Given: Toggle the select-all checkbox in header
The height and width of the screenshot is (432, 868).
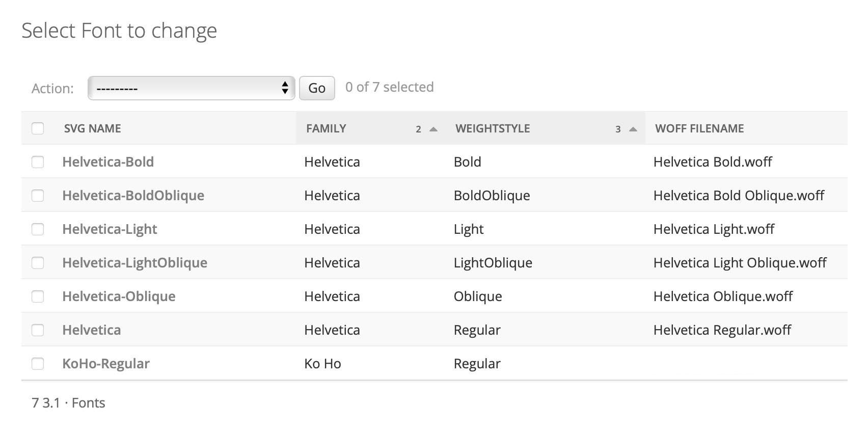Looking at the screenshot, I should (x=38, y=128).
